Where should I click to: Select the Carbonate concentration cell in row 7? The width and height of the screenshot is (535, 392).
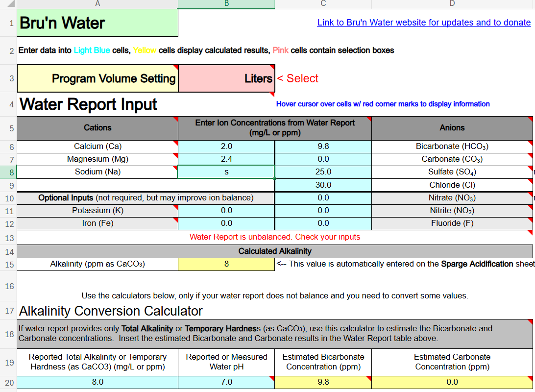(x=323, y=159)
